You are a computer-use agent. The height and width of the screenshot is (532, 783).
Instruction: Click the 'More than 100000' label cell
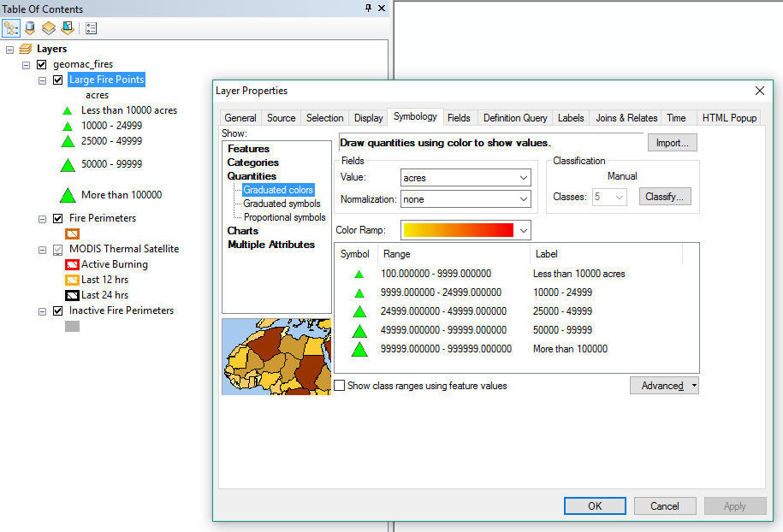pos(570,349)
